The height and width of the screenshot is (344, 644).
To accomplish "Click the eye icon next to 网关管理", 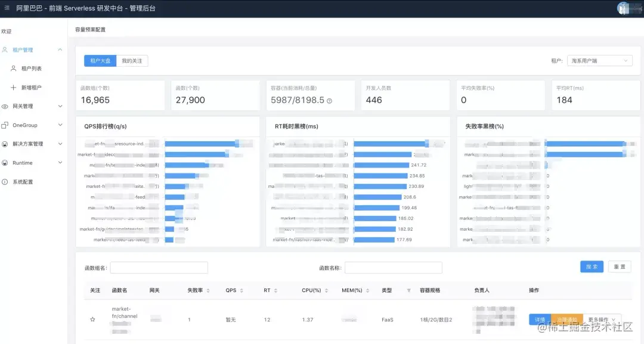I will point(5,106).
